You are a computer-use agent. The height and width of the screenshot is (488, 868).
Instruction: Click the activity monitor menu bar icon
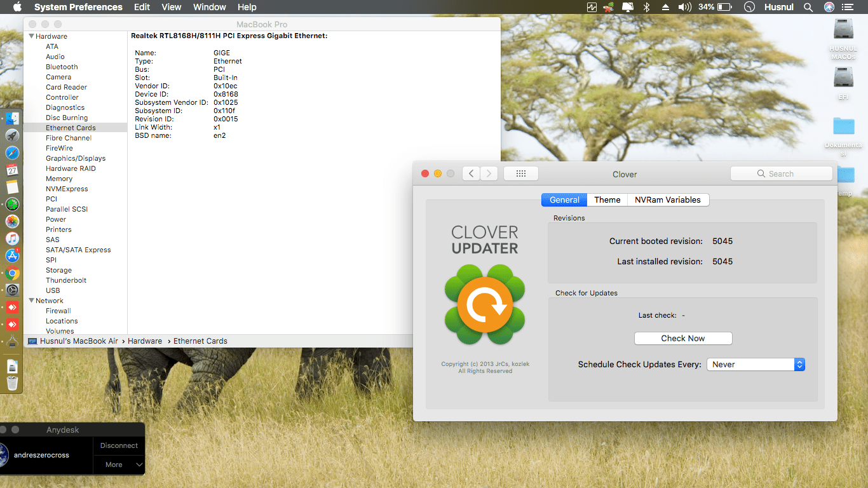[592, 7]
